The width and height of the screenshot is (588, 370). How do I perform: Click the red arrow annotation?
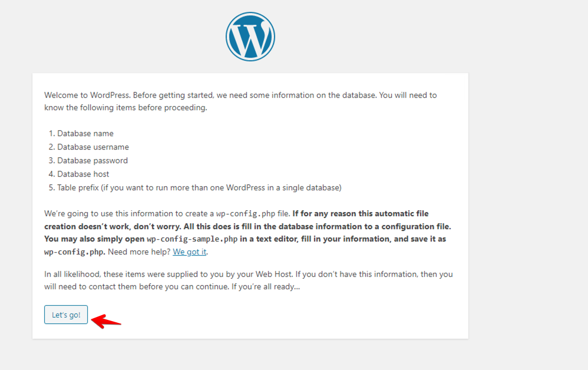(x=106, y=321)
